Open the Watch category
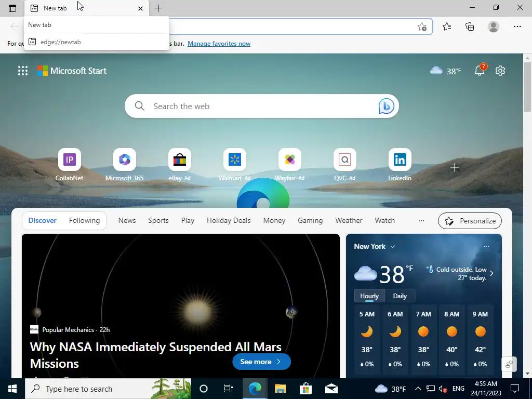The image size is (532, 399). 385,220
